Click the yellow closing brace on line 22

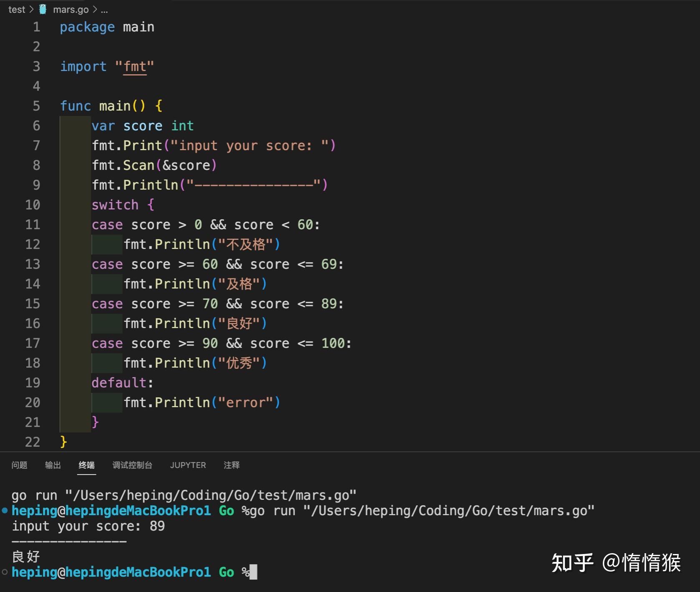coord(64,442)
